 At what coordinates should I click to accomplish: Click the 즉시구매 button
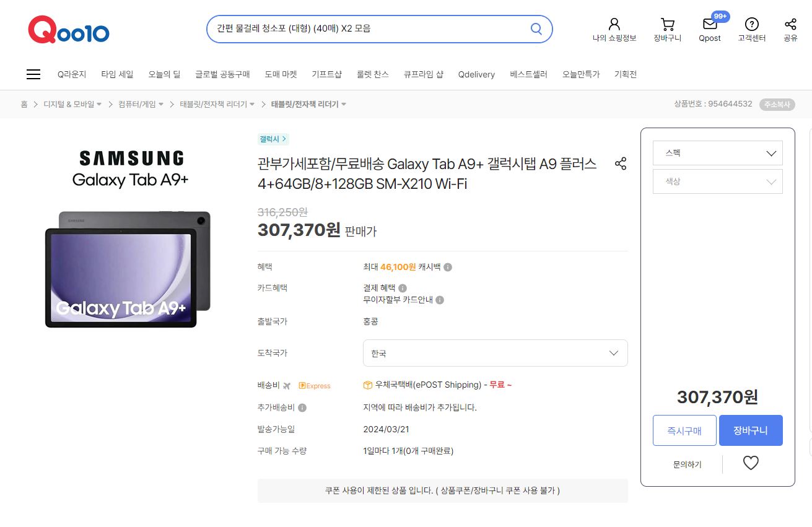click(x=684, y=430)
